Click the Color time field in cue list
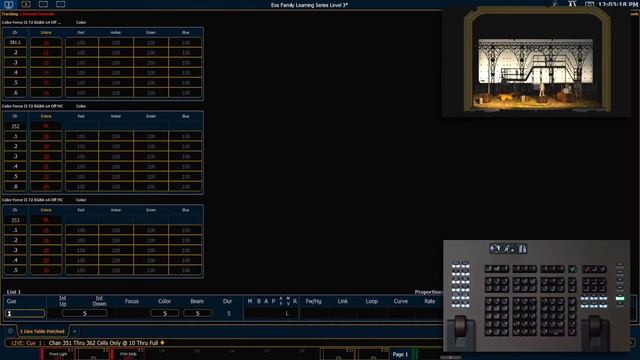Image resolution: width=640 pixels, height=360 pixels. pos(164,313)
